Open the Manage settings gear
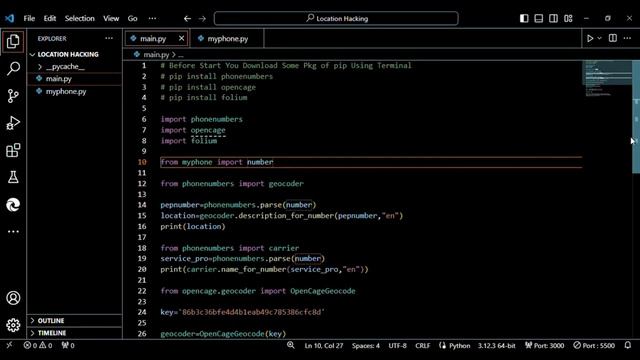This screenshot has height=360, width=640. tap(13, 325)
